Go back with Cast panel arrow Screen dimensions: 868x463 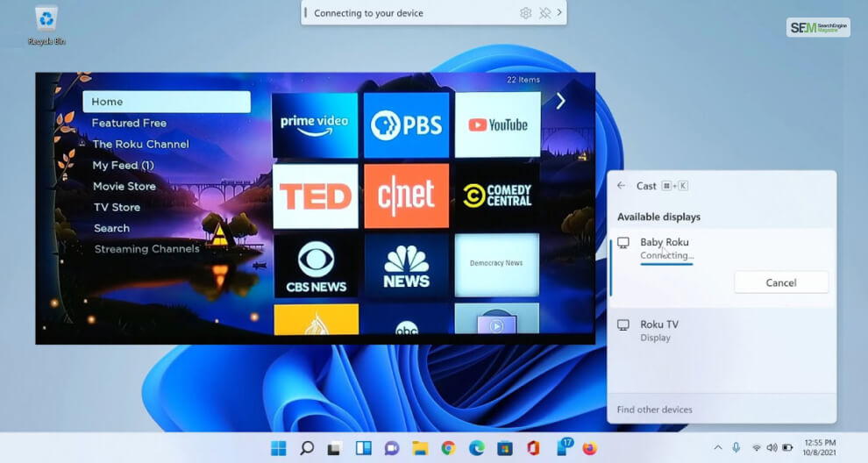pos(621,186)
